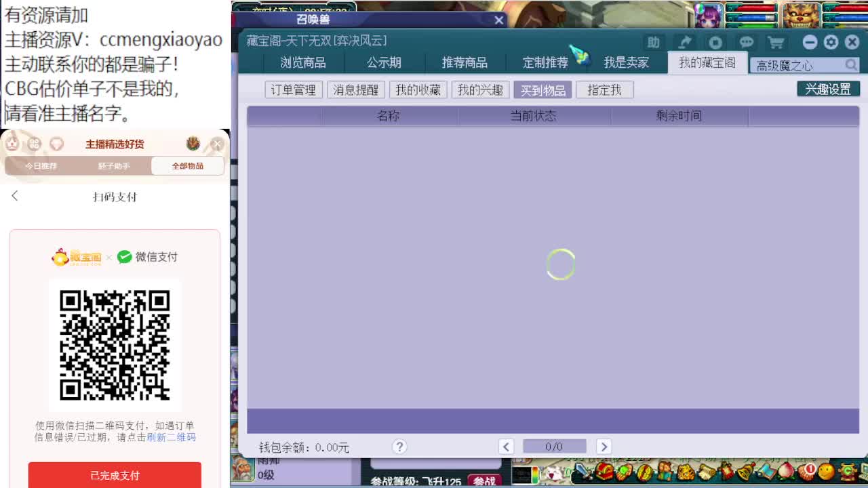868x488 pixels.
Task: Switch to 定制推荐 tab
Action: [545, 63]
